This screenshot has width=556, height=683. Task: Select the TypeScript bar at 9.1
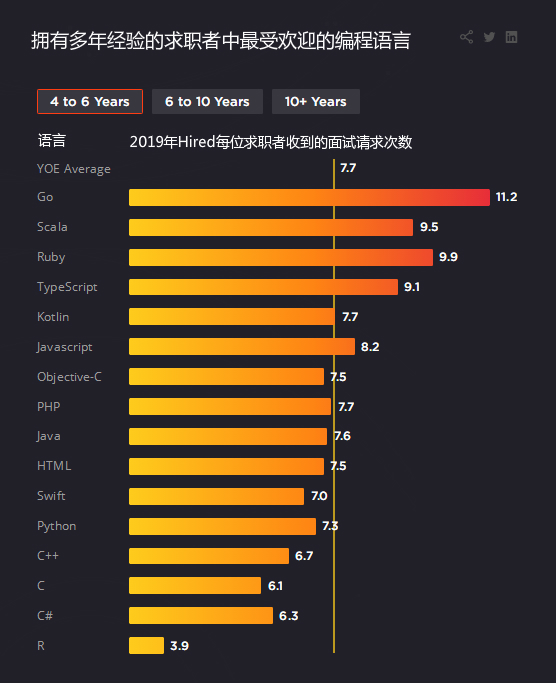coord(264,287)
